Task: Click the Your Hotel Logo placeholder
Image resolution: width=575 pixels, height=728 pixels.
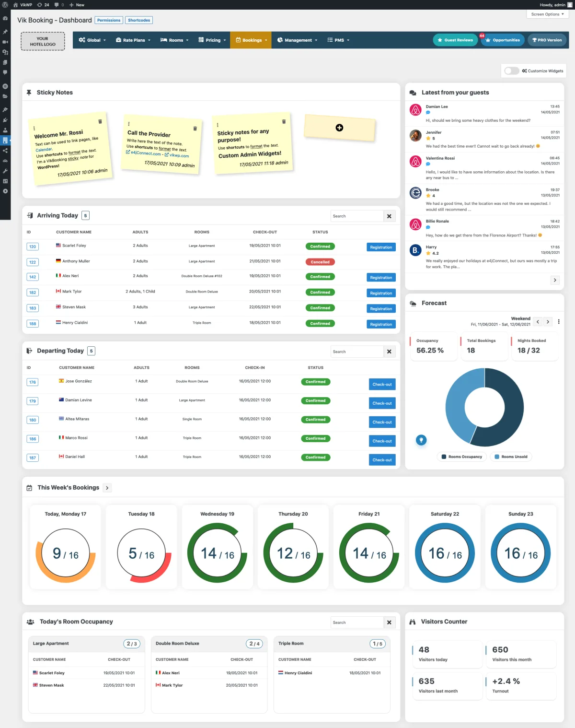Action: (x=43, y=41)
